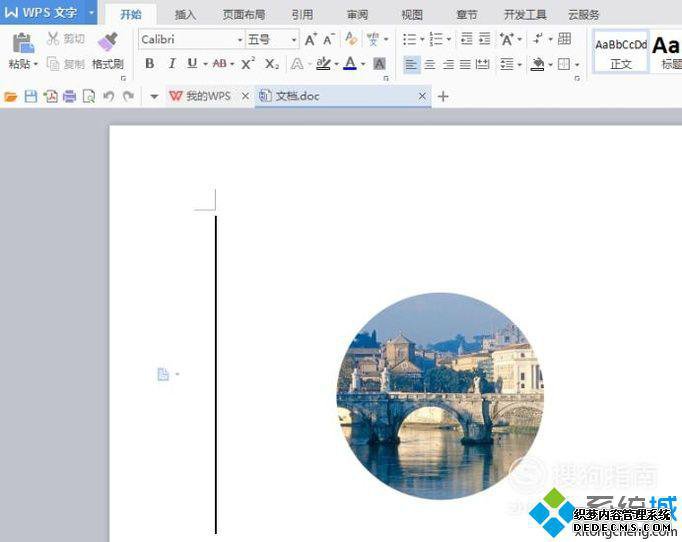Screen dimensions: 682x542
Task: Close the 我的WPS tab
Action: tap(245, 96)
